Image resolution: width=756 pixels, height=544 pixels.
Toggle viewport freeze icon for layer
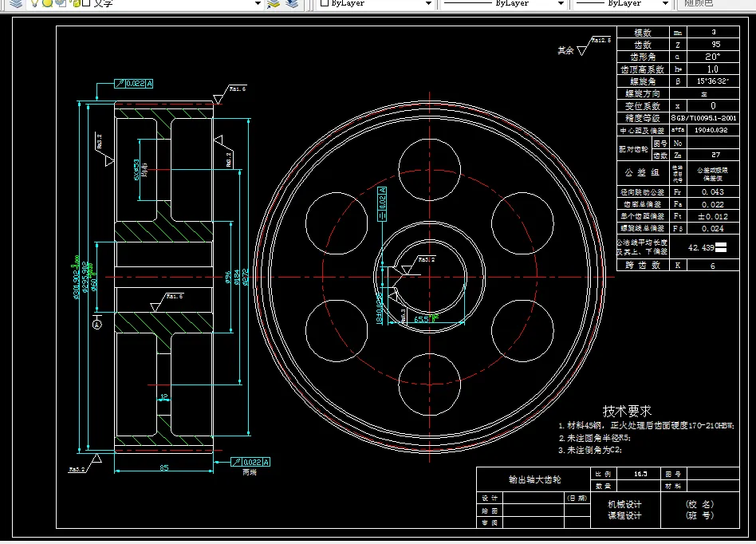click(61, 3)
